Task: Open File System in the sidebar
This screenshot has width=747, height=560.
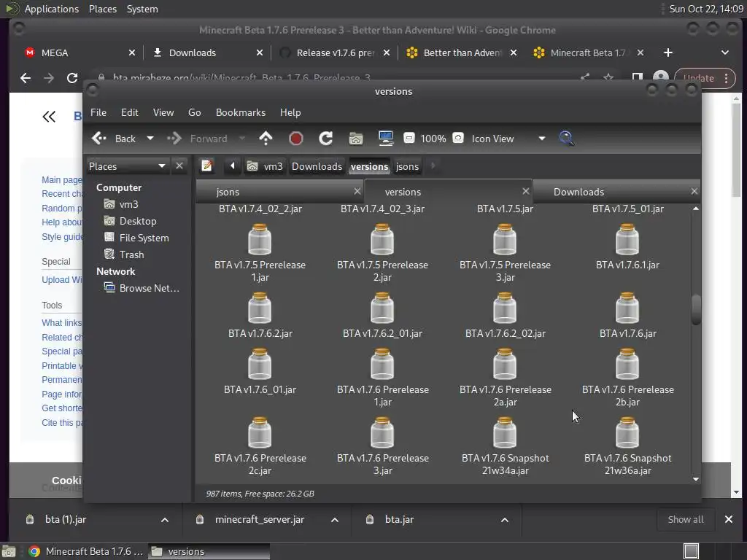Action: click(x=144, y=238)
